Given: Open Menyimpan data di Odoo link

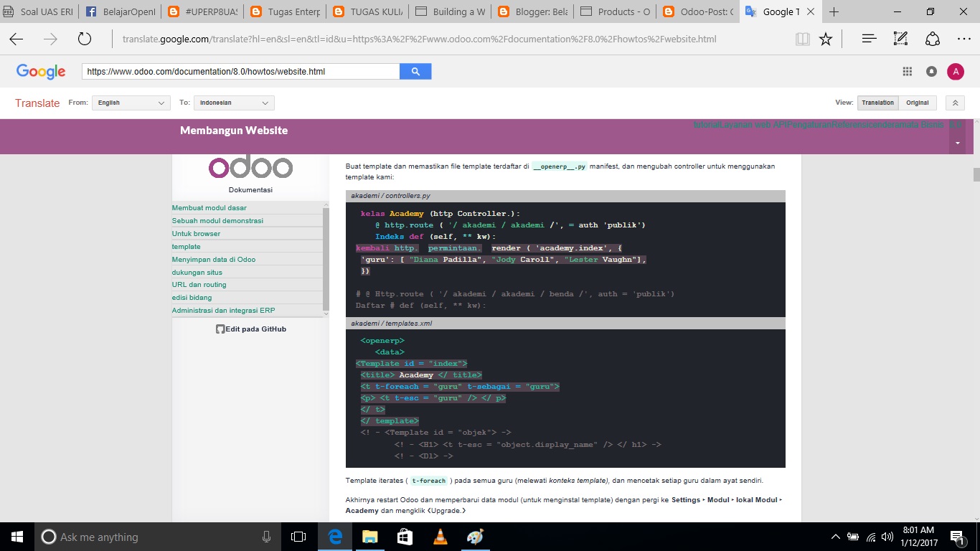Looking at the screenshot, I should (x=214, y=259).
